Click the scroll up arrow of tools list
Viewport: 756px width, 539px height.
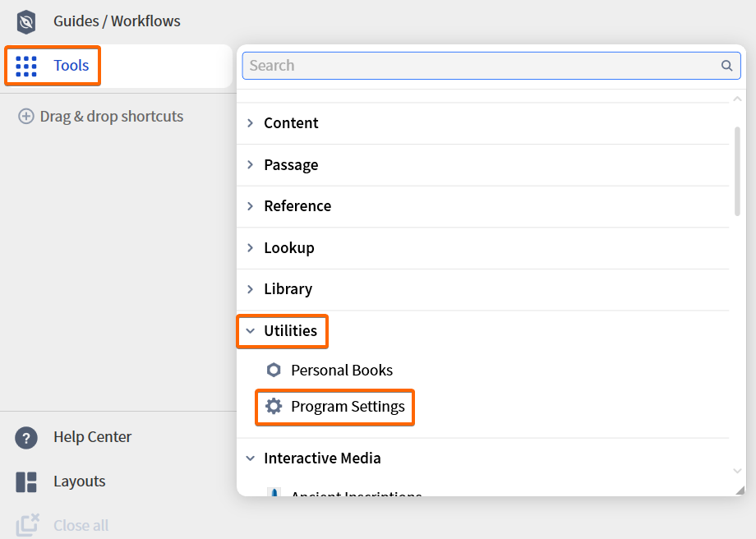737,99
